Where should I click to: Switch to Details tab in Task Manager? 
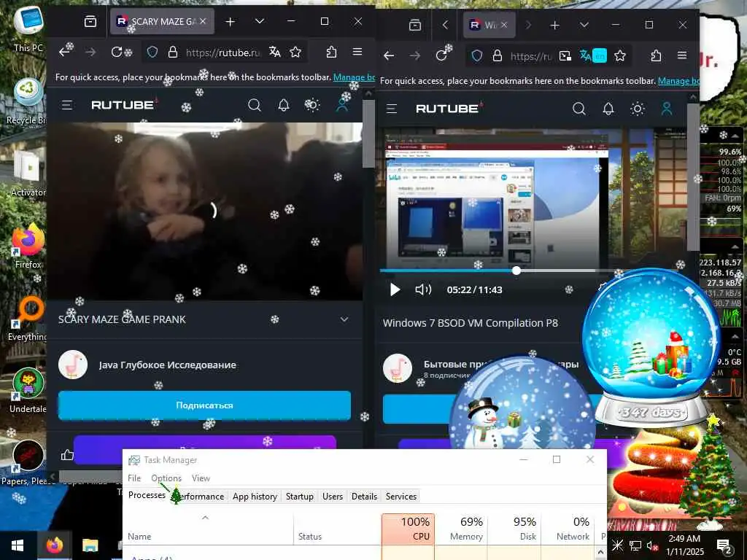[365, 496]
